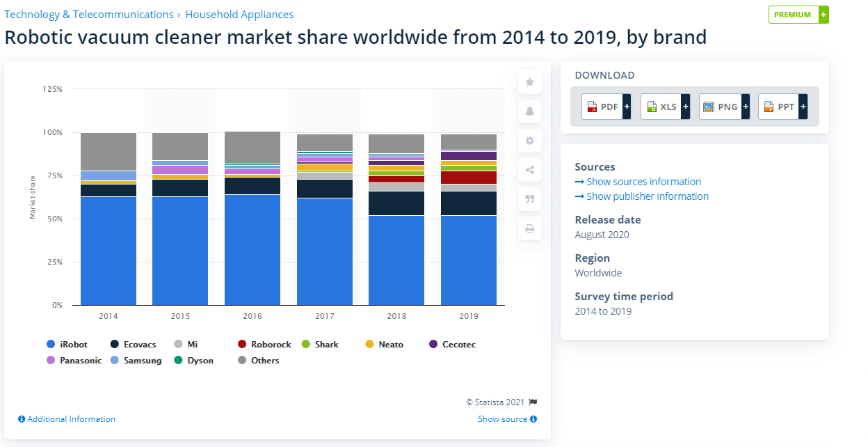Click the DOWNLOAD heading
Image resolution: width=868 pixels, height=447 pixels.
604,75
